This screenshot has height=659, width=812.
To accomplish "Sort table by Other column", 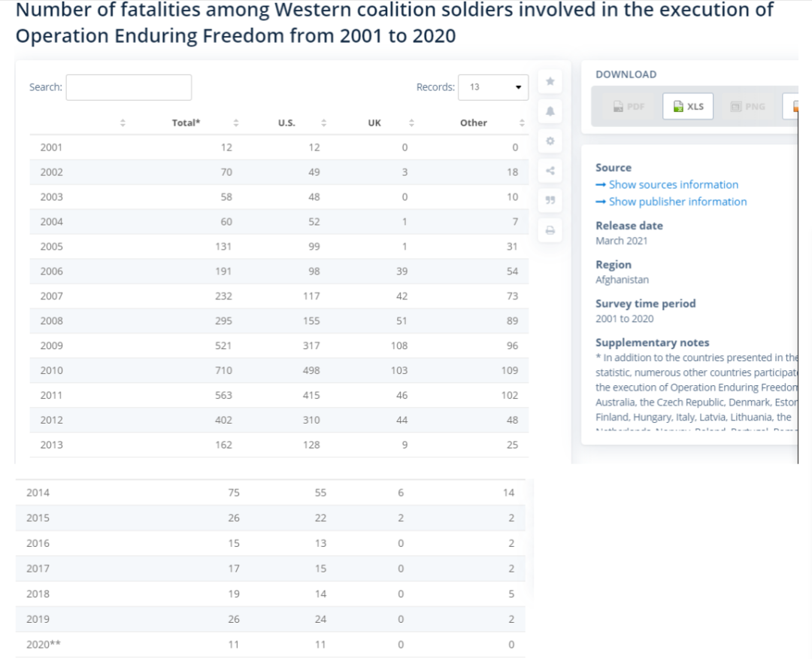I will (x=522, y=123).
